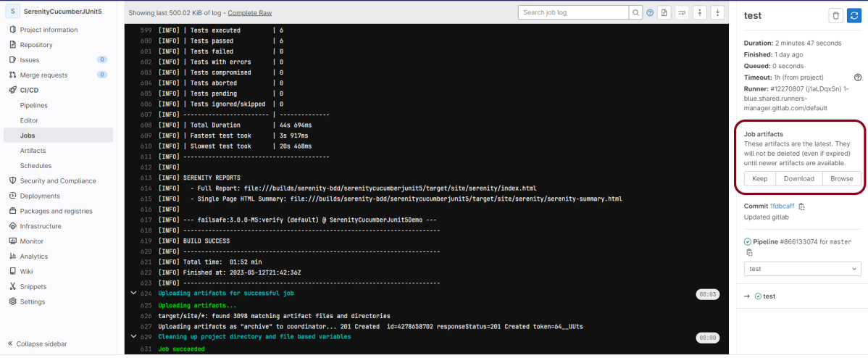Click the show raw log file icon
This screenshot has height=358, width=868.
[x=664, y=13]
